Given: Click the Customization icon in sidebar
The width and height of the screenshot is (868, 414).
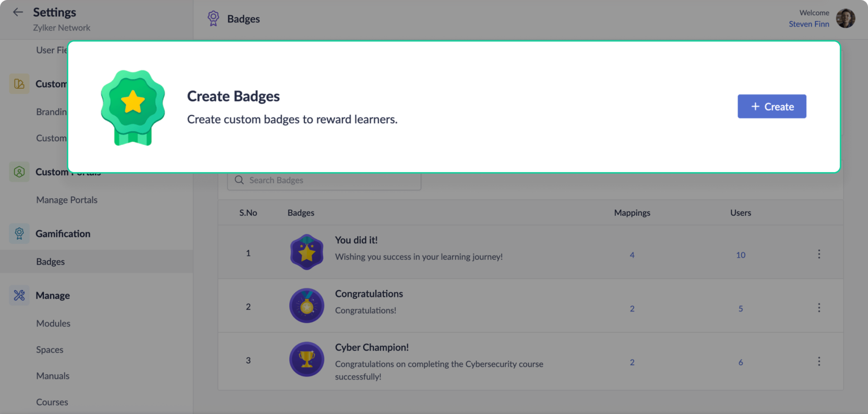Looking at the screenshot, I should coord(19,83).
